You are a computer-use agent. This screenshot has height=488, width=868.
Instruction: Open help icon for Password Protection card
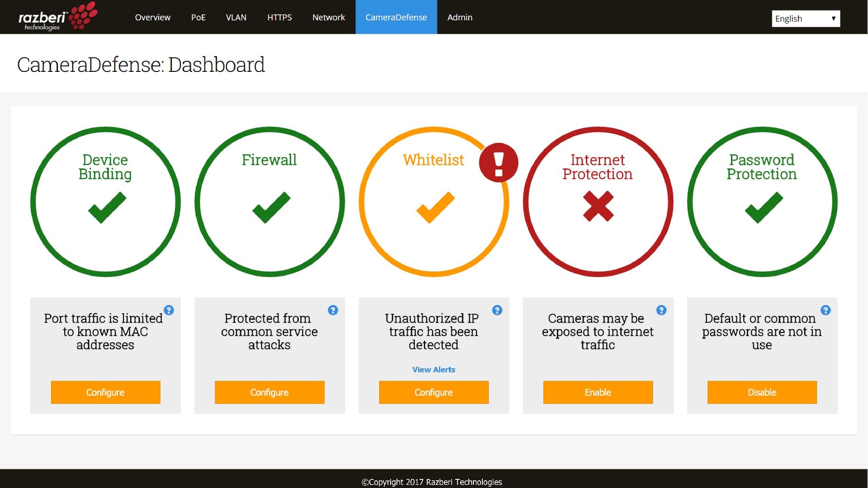coord(826,310)
